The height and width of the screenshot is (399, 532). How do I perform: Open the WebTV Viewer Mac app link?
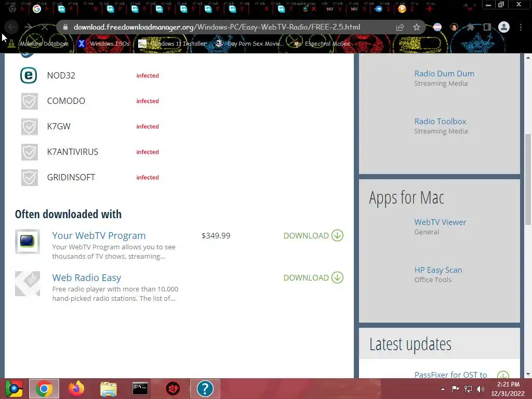pos(440,222)
